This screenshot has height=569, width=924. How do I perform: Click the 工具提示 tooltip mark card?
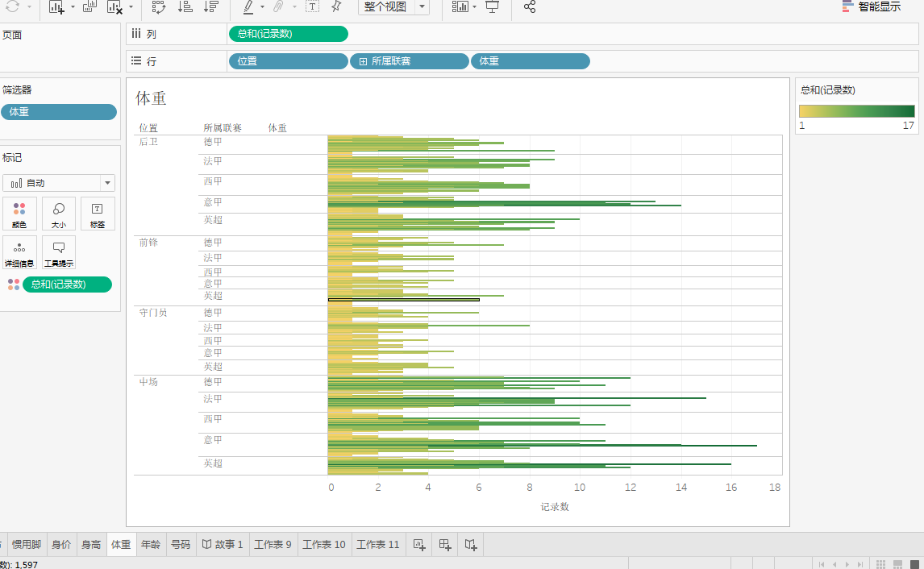(x=59, y=253)
